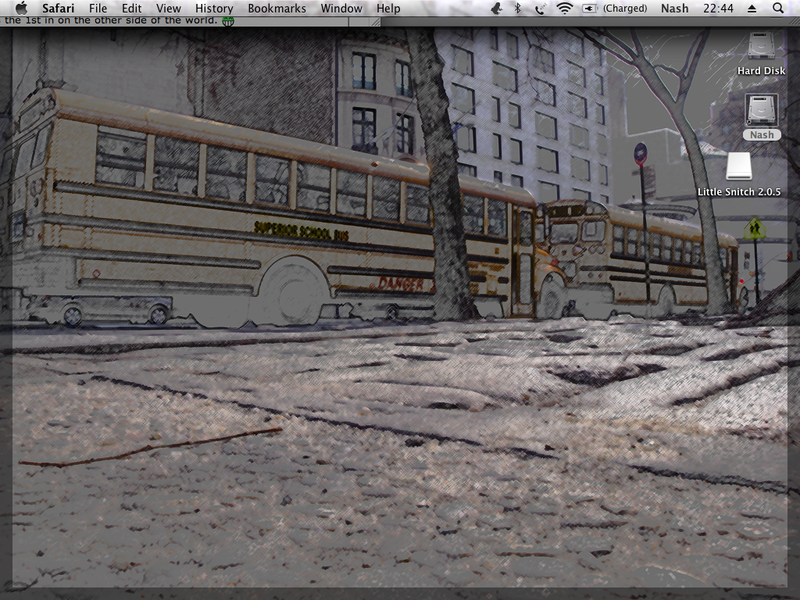Viewport: 800px width, 600px height.
Task: Click the green smiley emoticon in Safari window
Action: (228, 21)
